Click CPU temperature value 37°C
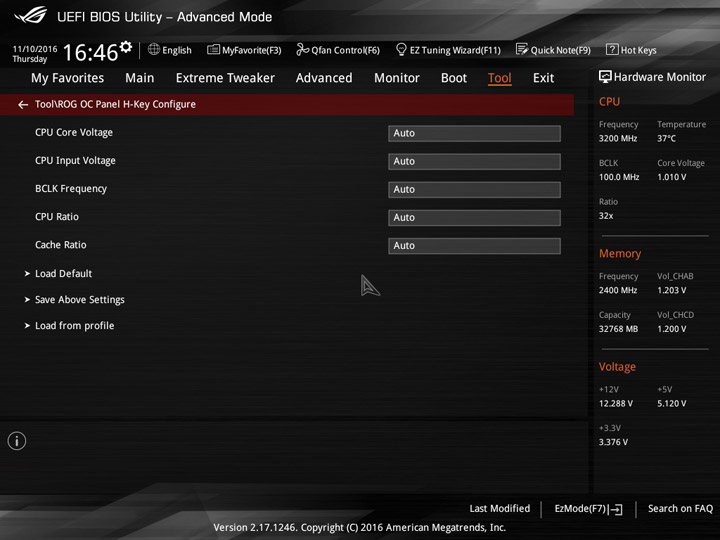This screenshot has height=540, width=720. [666, 138]
